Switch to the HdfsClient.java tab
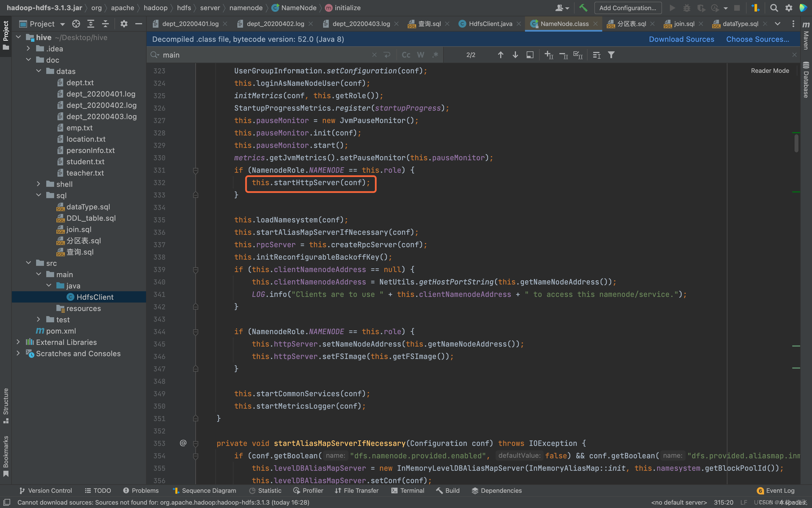 tap(490, 24)
